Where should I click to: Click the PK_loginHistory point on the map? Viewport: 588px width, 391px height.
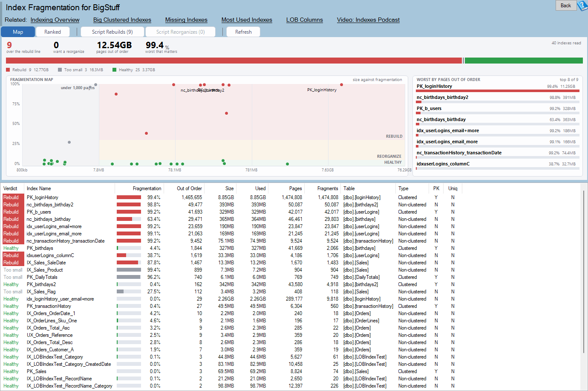341,85
